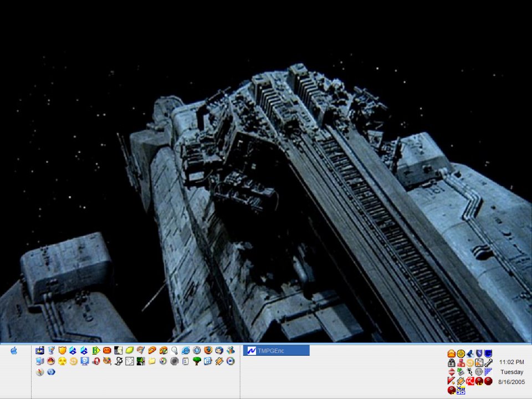Open the Xeon 3D tray icon
The image size is (532, 399).
(x=461, y=390)
